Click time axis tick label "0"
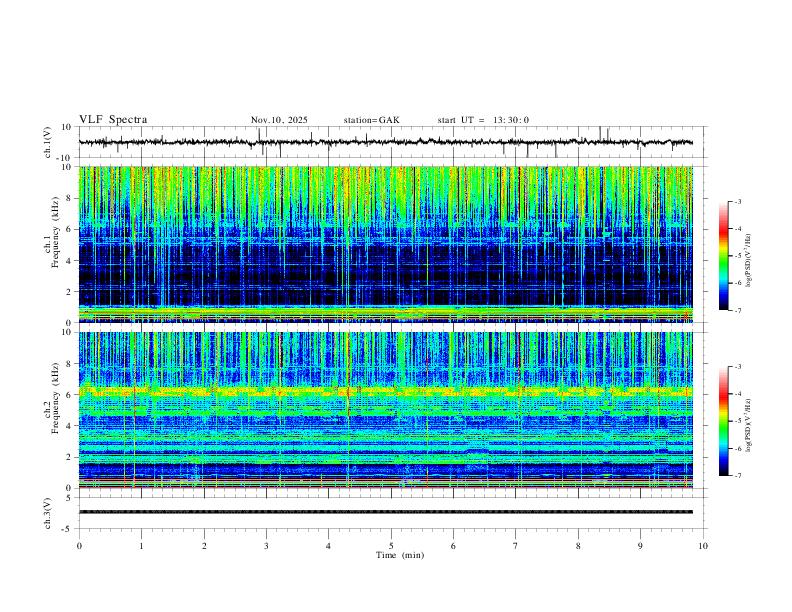792x612 pixels. pos(79,546)
